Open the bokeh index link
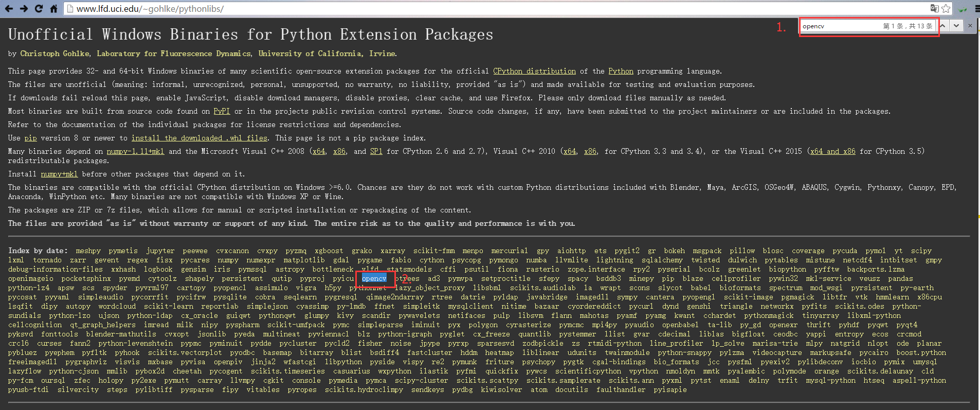980x410 pixels. [675, 251]
